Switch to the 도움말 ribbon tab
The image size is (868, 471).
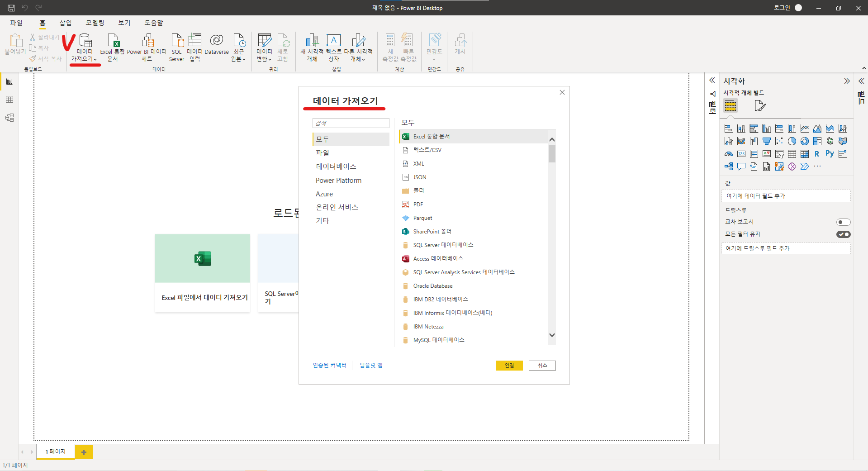click(x=154, y=23)
